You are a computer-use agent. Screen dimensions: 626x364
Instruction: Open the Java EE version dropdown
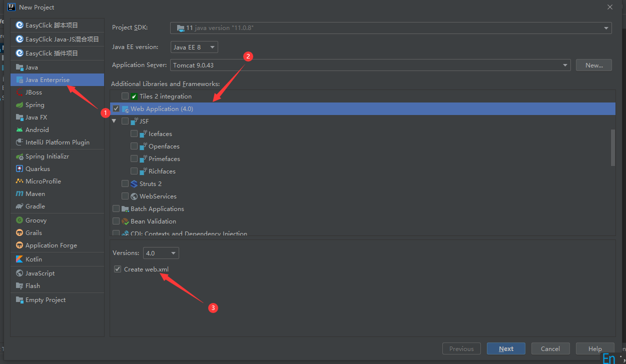click(194, 47)
